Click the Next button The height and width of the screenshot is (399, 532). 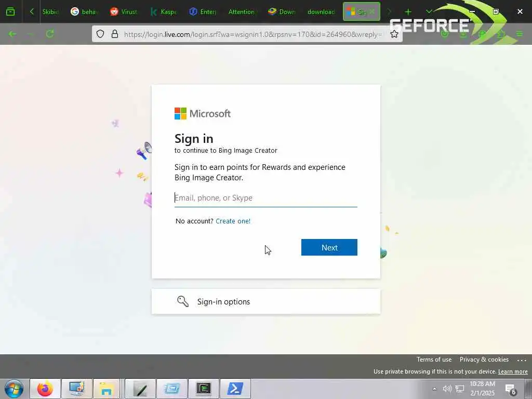[x=329, y=247]
